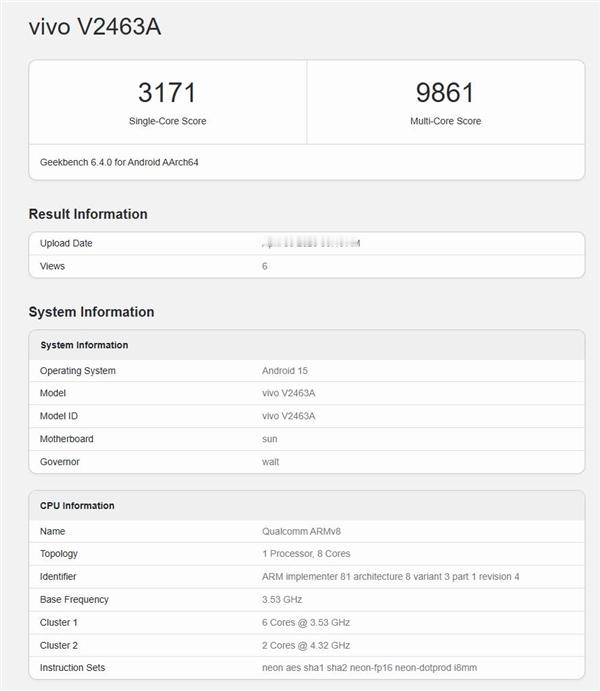Click the CPU Name label

click(x=52, y=531)
